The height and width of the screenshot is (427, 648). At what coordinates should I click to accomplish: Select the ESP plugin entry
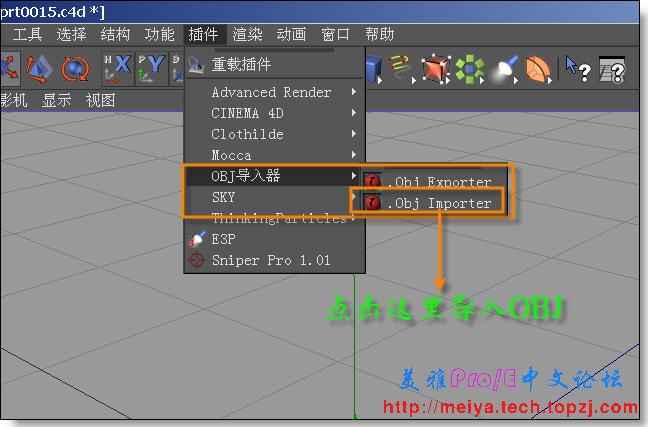point(274,239)
